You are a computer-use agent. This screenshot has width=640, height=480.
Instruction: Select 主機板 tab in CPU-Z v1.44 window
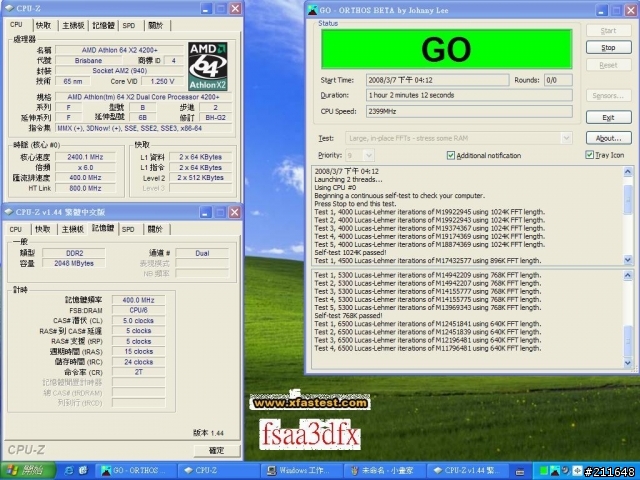72,229
